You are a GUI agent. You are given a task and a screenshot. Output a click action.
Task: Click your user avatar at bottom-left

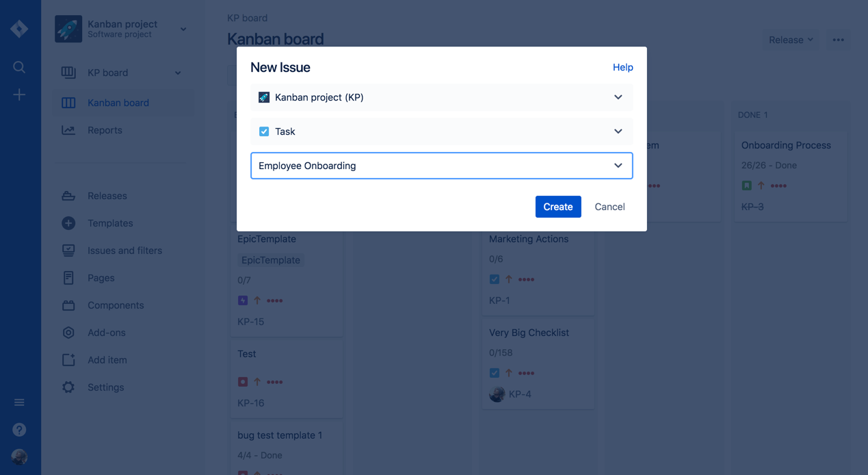[x=18, y=457]
